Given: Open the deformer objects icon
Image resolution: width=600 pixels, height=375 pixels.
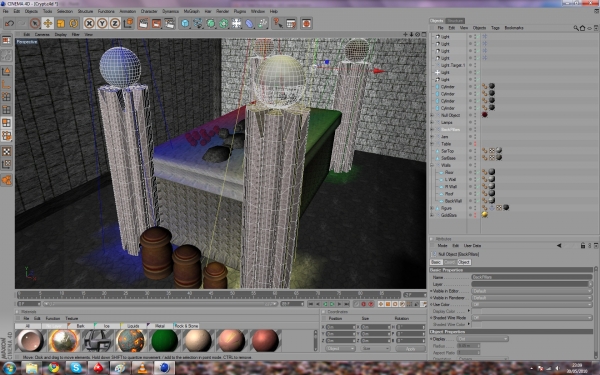Looking at the screenshot, I should (249, 23).
